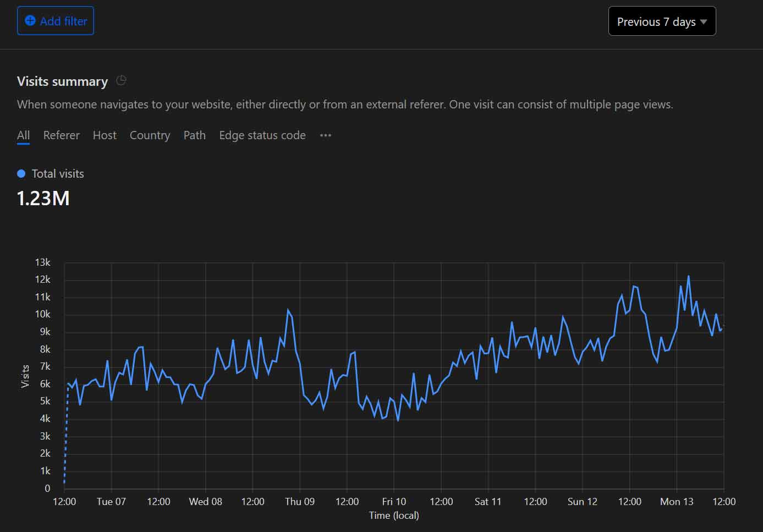Click the blue Total visits legend dot

[x=21, y=174]
